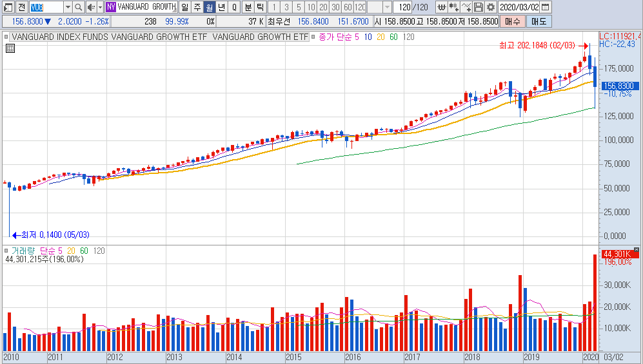This screenshot has height=364, width=643.
Task: Switch chart to quarterly Q period
Action: tap(234, 7)
